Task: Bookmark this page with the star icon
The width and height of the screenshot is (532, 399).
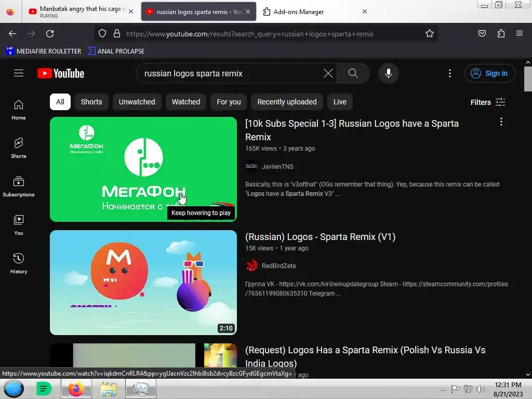Action: (x=430, y=33)
